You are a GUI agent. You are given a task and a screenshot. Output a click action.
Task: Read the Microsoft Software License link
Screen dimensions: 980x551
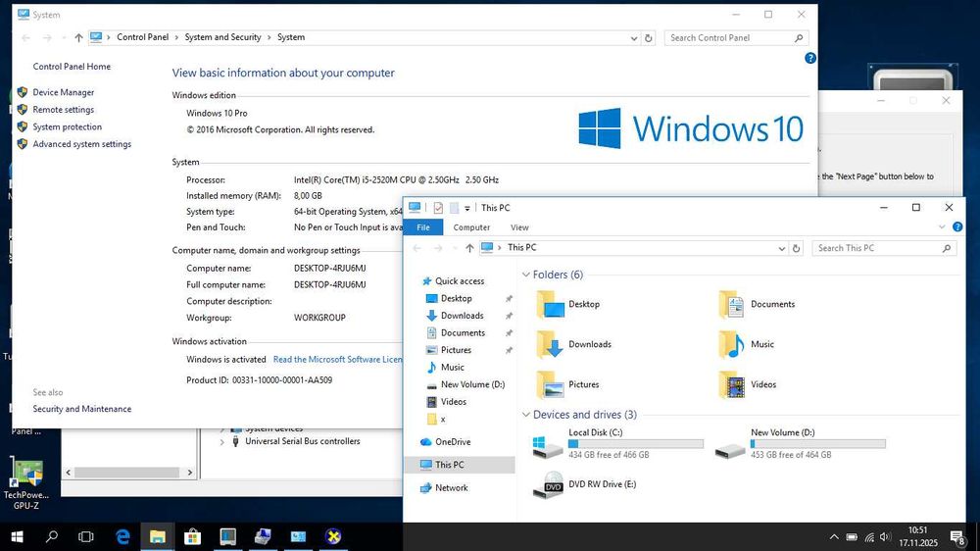[x=337, y=359]
